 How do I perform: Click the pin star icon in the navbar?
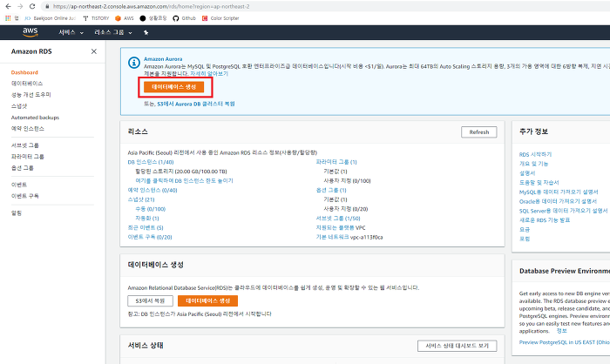(x=146, y=33)
